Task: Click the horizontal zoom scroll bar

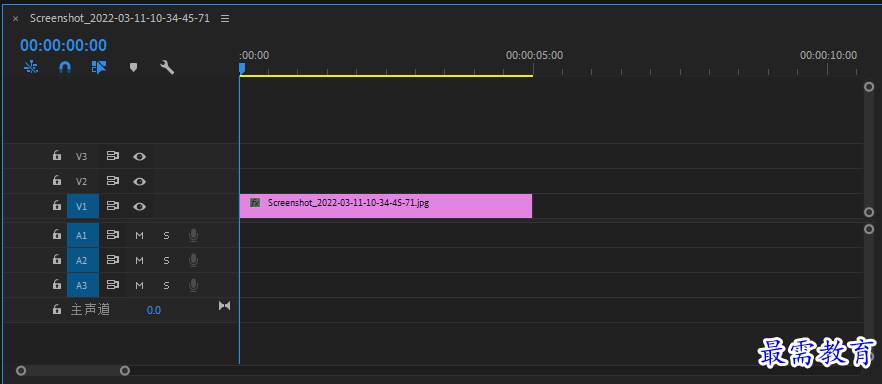Action: (x=73, y=371)
